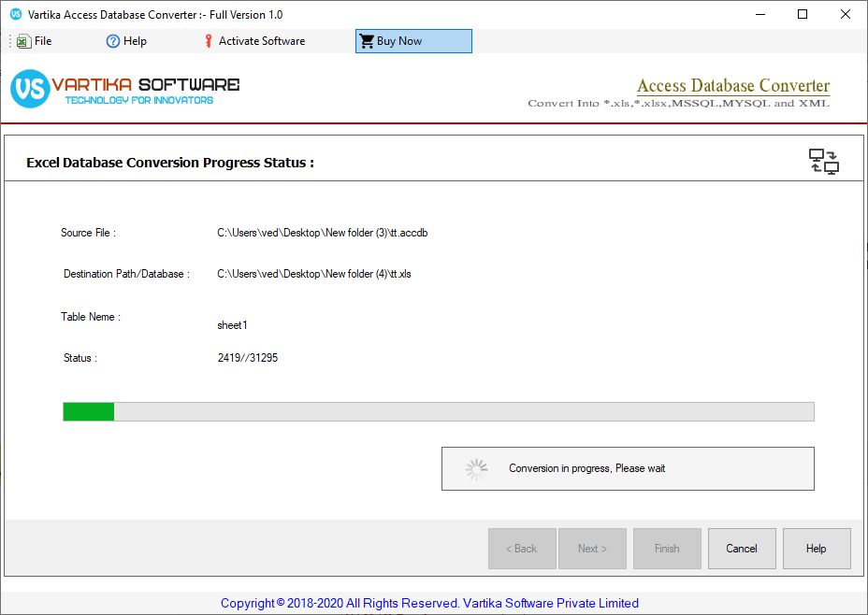This screenshot has width=868, height=615.
Task: Close the converter window
Action: pos(846,14)
